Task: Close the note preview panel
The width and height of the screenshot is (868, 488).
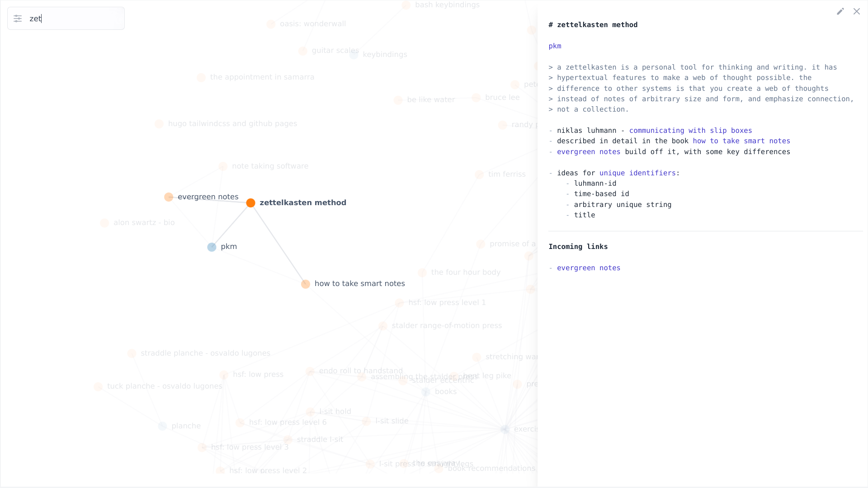Action: click(x=856, y=11)
